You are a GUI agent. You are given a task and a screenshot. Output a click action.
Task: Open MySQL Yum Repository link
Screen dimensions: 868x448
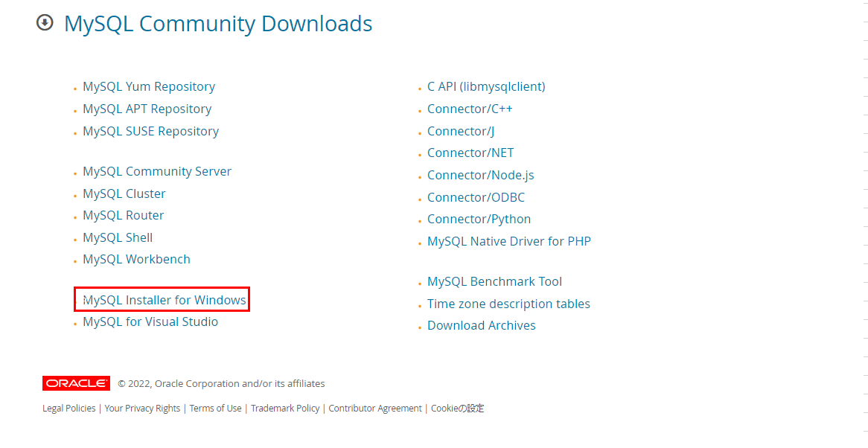149,87
